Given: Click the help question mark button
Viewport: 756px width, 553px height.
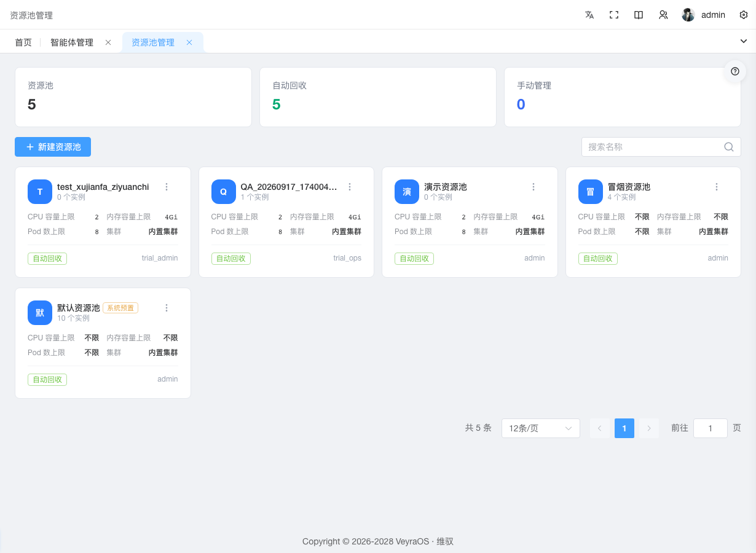Looking at the screenshot, I should (x=735, y=71).
